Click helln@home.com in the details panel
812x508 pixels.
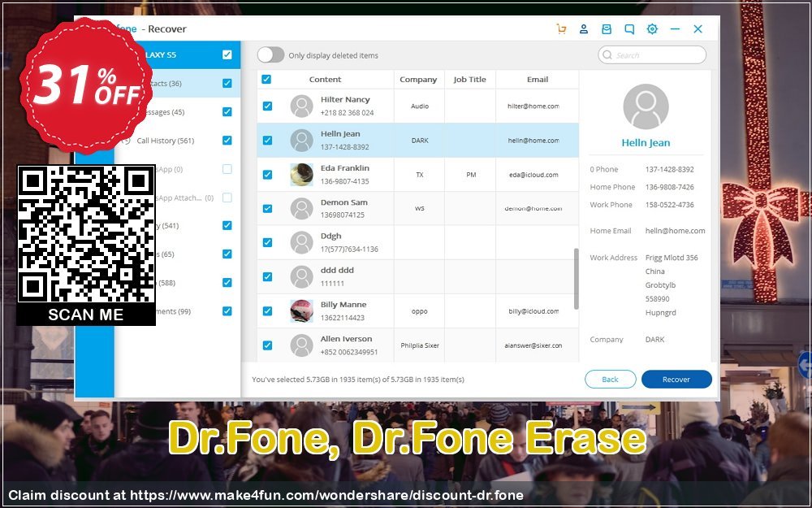676,231
